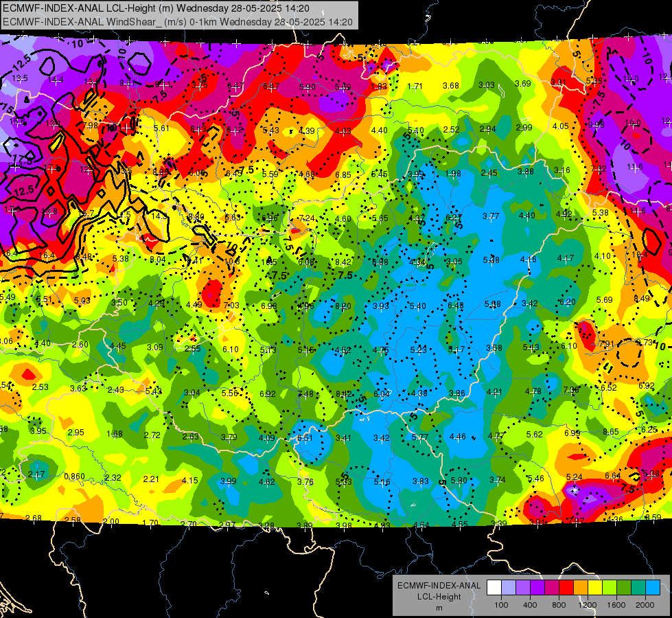Click the grid value 4.15
Screen dimensions: 672x618
coord(190,481)
